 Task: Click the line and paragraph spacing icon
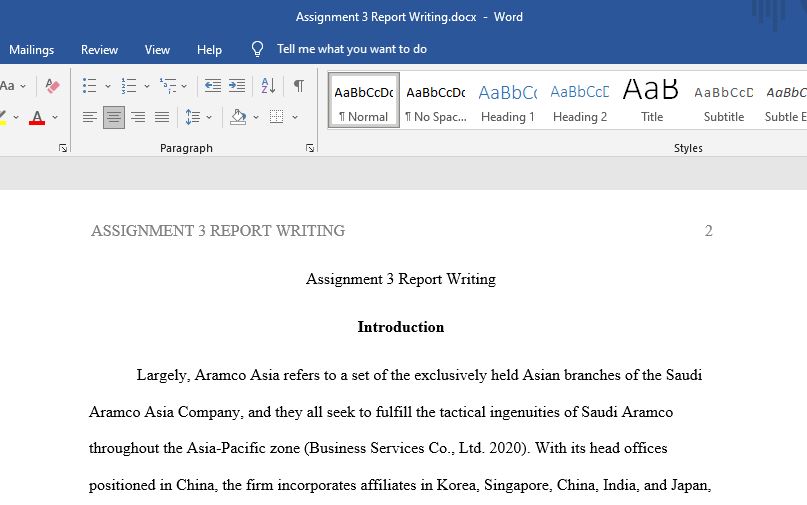(x=193, y=117)
